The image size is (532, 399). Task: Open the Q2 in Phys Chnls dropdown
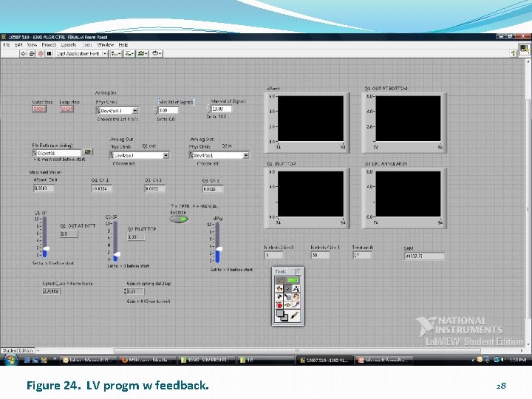pos(246,155)
